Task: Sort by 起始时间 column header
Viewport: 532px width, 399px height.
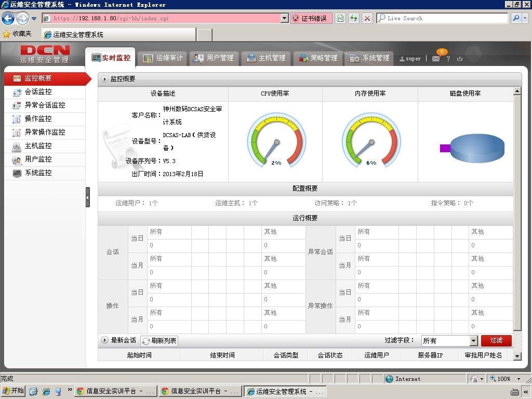Action: pos(139,355)
